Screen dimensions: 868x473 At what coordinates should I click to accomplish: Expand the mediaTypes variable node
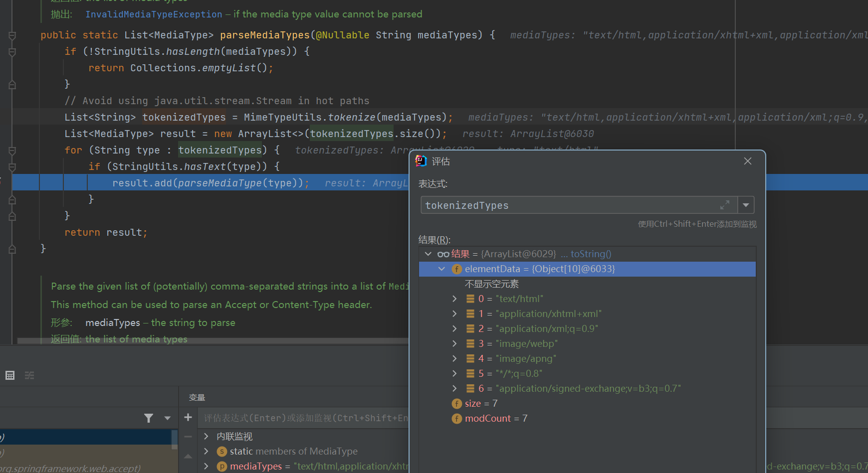pos(206,466)
